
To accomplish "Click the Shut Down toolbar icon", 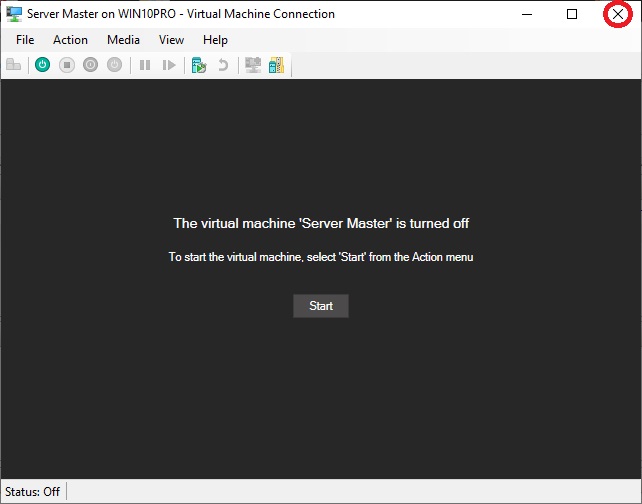I will (90, 65).
